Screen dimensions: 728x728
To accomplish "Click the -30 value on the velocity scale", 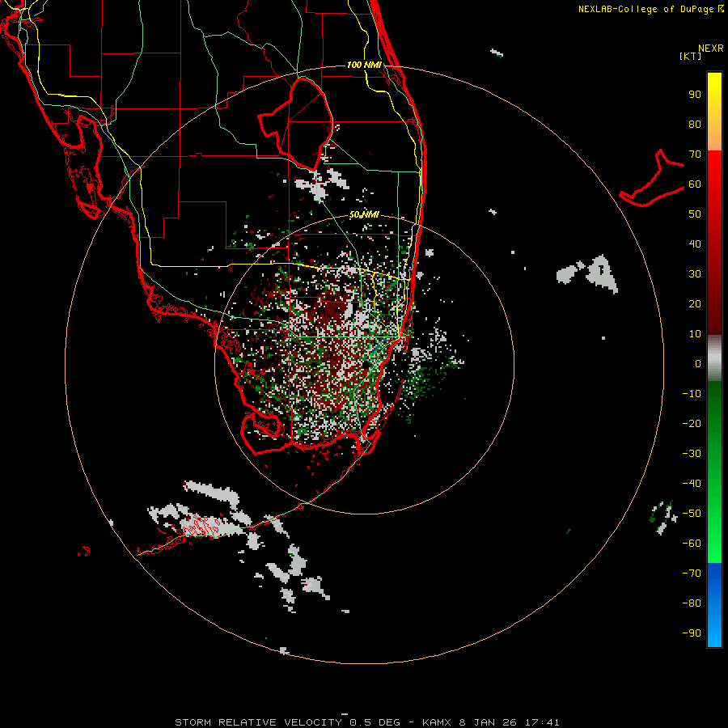I will [x=692, y=454].
